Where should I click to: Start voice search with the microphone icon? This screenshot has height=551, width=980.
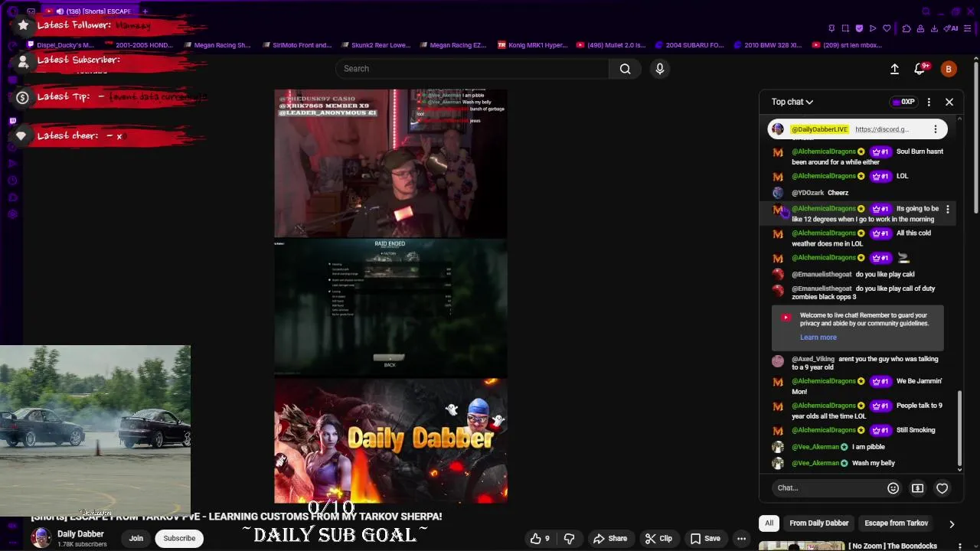660,69
